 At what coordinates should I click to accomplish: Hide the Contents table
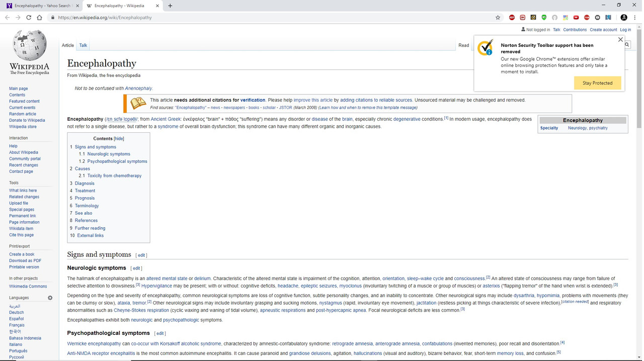click(119, 139)
